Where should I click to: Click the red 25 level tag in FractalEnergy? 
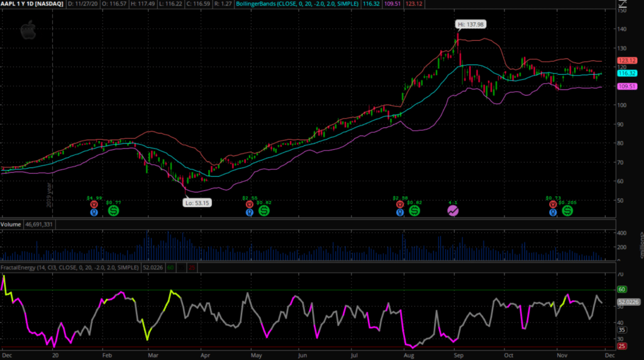(x=622, y=346)
